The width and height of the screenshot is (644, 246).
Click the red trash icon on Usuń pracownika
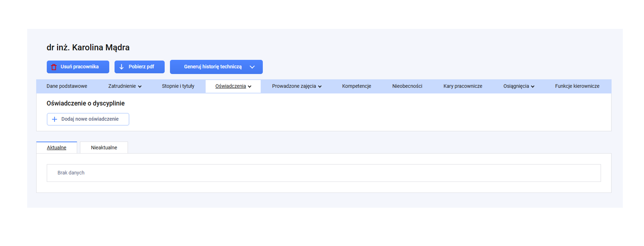[x=54, y=67]
